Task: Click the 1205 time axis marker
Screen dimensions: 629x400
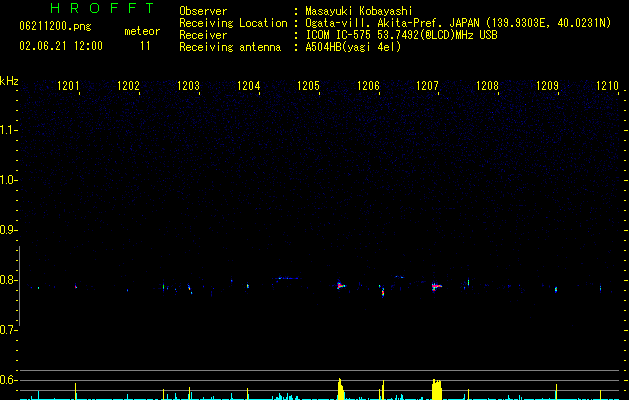Action: (x=308, y=86)
